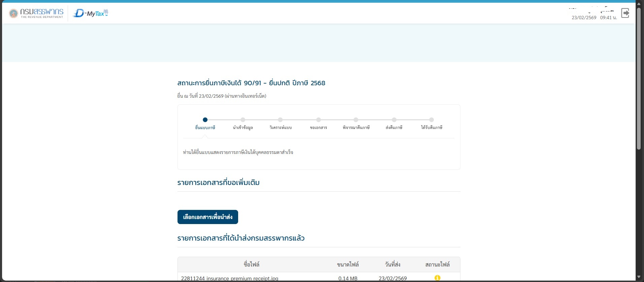Open the Revenue Department logo
644x282 pixels.
pyautogui.click(x=36, y=13)
